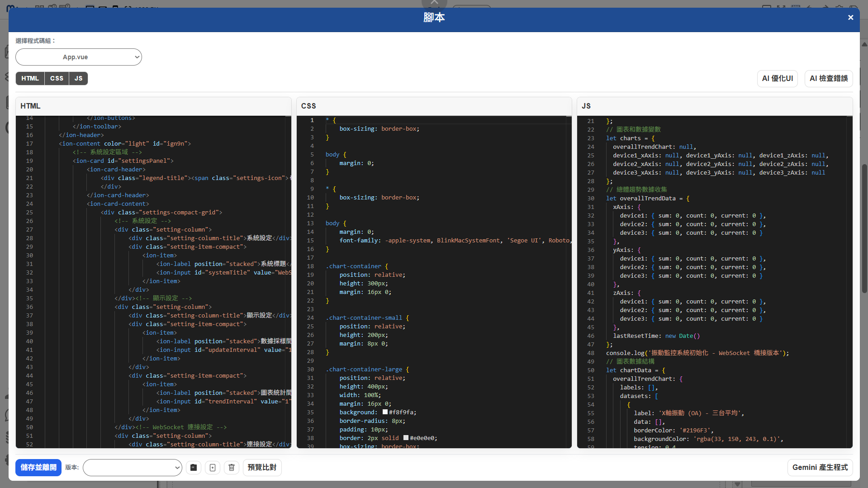This screenshot has width=868, height=488.
Task: Open the App.vue code group dropdown
Action: click(x=79, y=57)
